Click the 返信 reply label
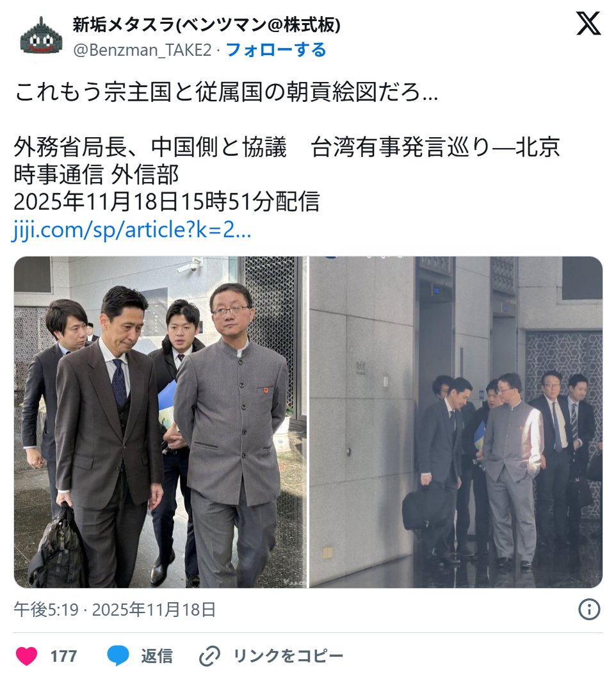 pos(157,656)
